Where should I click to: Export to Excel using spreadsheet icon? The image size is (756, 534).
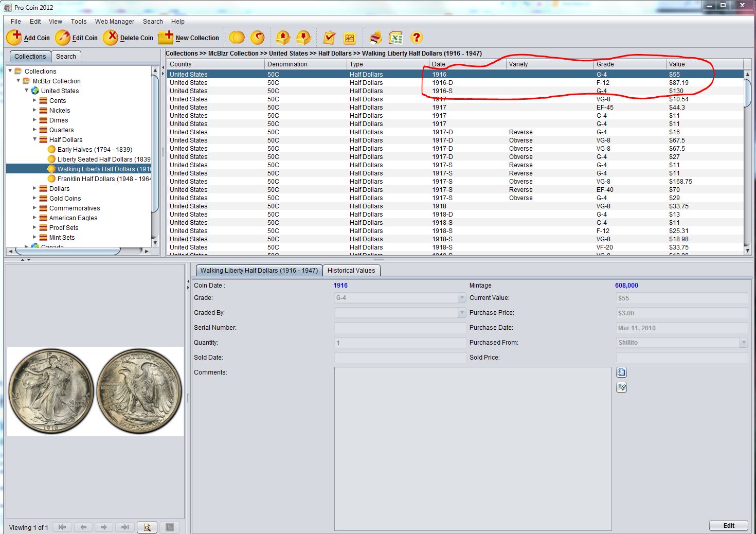(395, 38)
